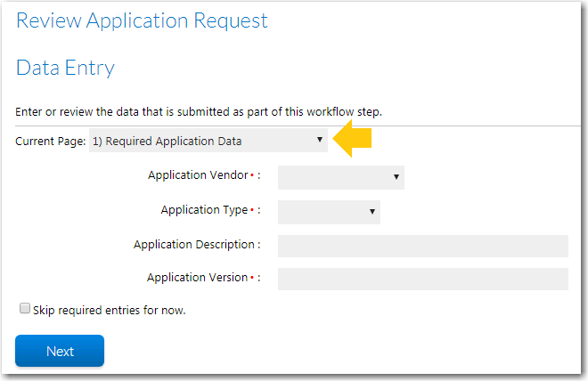The image size is (588, 381).
Task: Click the Application Vendor field label
Action: [198, 175]
